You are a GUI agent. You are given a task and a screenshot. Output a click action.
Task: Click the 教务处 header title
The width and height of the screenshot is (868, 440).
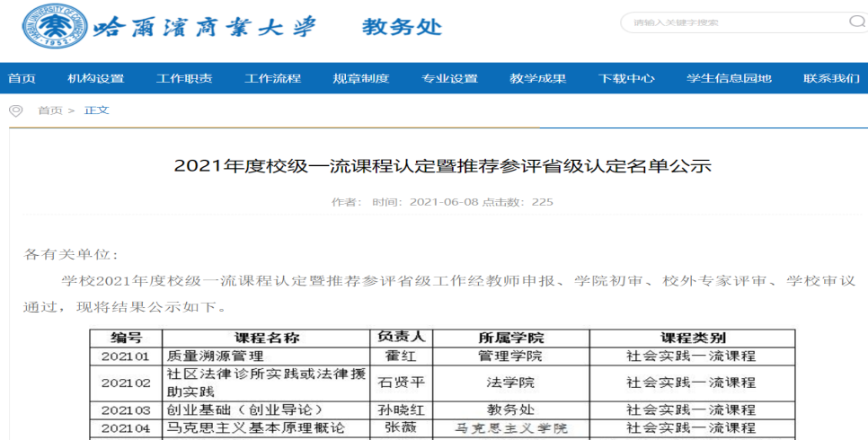(402, 27)
